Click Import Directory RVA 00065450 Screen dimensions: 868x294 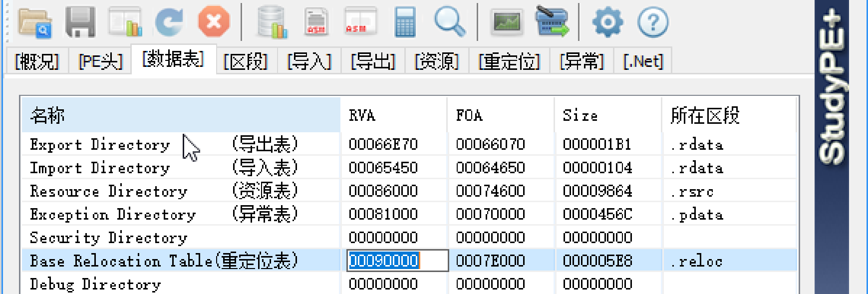tap(383, 168)
